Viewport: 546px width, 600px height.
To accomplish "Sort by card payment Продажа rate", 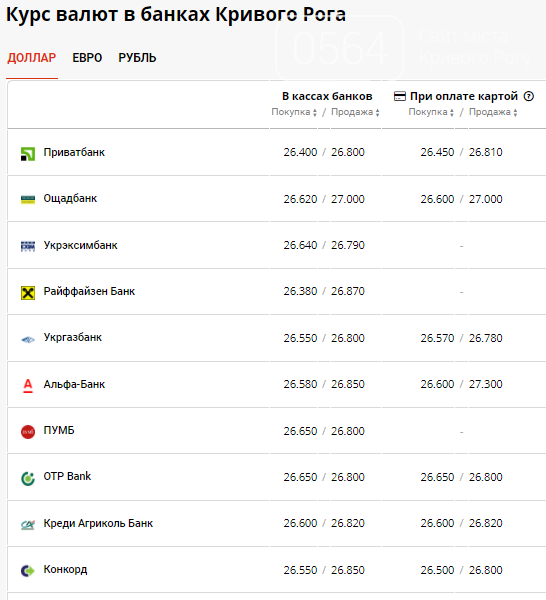I will pos(493,112).
